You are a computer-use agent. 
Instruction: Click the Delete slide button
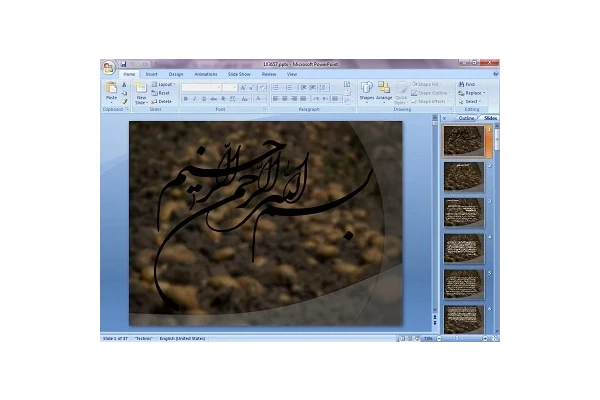165,101
